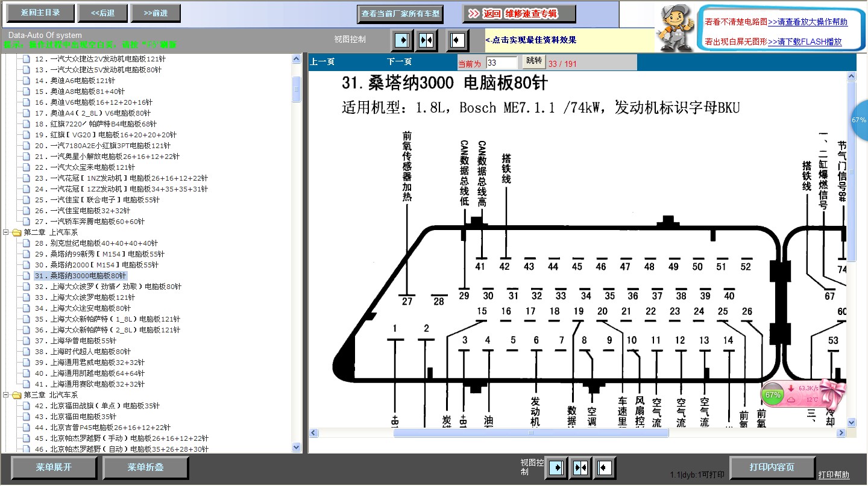Click the diagram horizontal scrollbar thumb
Image resolution: width=868 pixels, height=486 pixels.
tap(531, 433)
